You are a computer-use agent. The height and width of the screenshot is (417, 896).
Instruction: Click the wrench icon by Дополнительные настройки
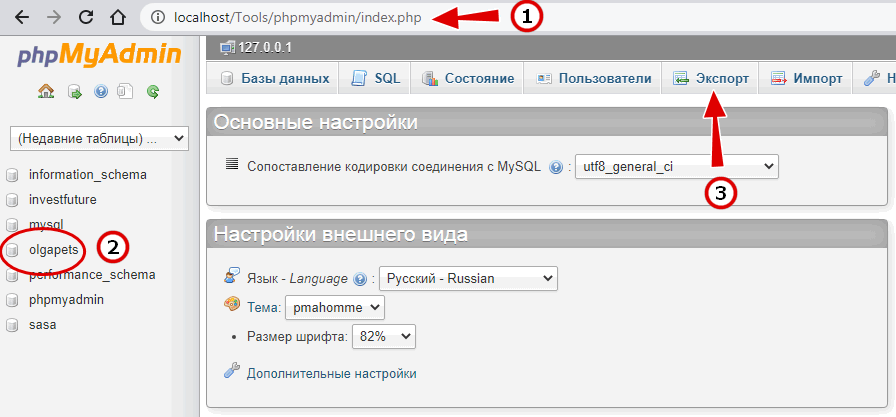231,372
